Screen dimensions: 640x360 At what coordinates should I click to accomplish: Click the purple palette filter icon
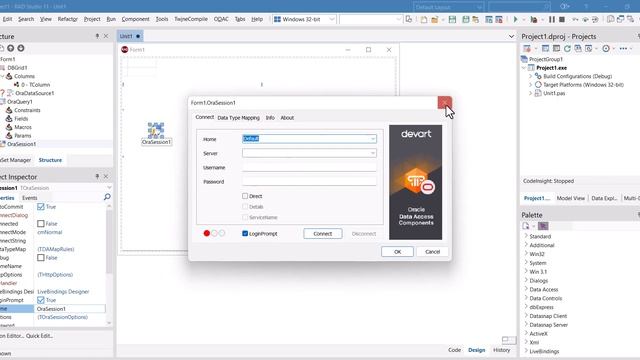pos(543,226)
